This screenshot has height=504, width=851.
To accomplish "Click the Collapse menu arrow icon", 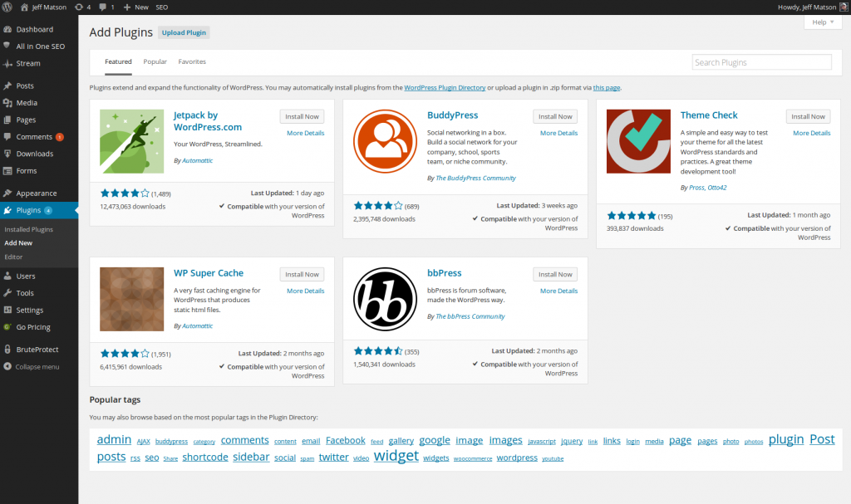I will 7,367.
